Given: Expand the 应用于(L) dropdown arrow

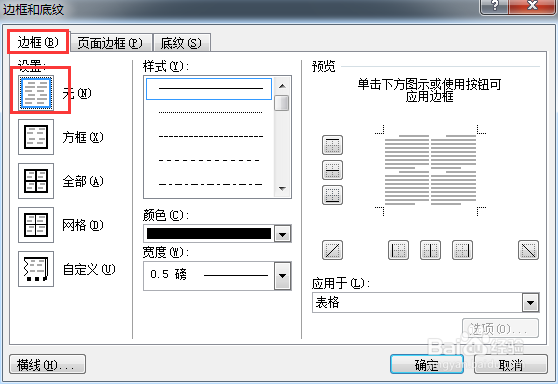Looking at the screenshot, I should [x=530, y=303].
